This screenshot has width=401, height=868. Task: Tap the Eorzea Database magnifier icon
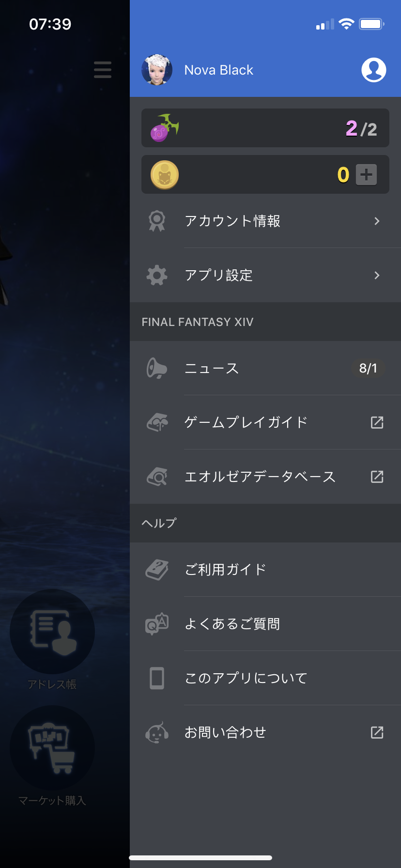pos(157,477)
